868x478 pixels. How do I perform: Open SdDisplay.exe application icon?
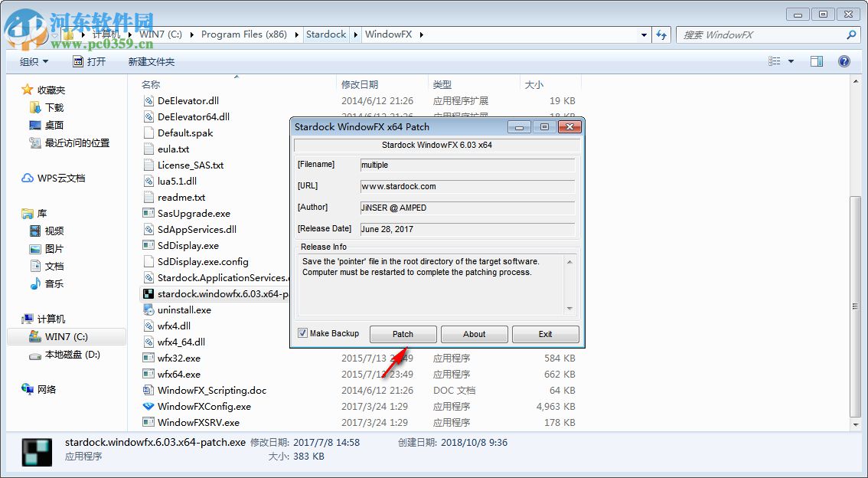click(148, 245)
